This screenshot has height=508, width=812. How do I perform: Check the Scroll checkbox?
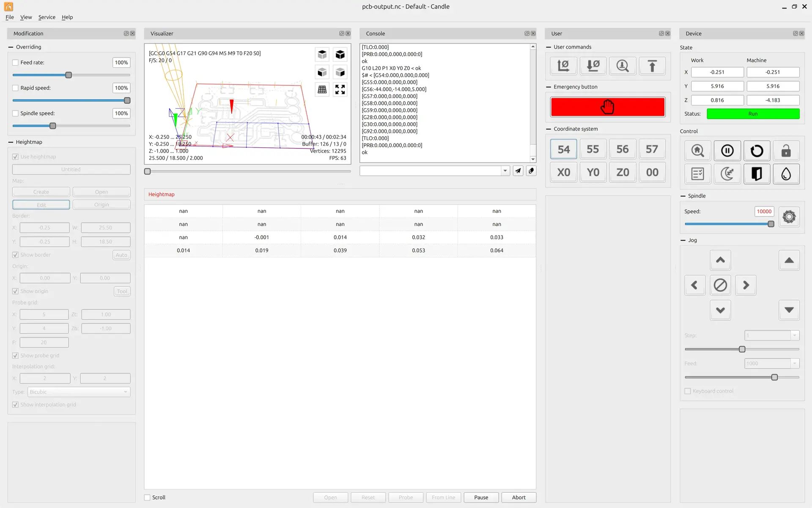(x=147, y=497)
